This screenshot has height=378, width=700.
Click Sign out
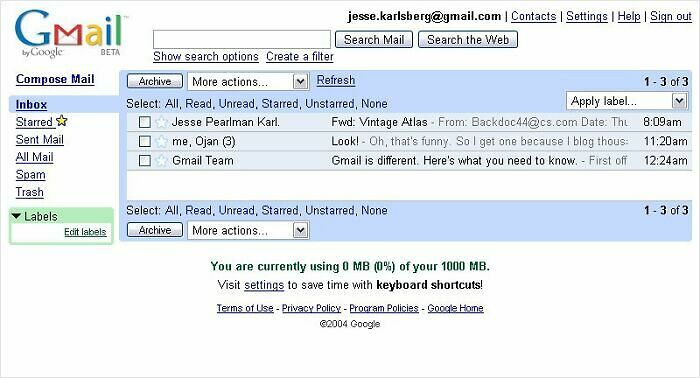pos(671,17)
